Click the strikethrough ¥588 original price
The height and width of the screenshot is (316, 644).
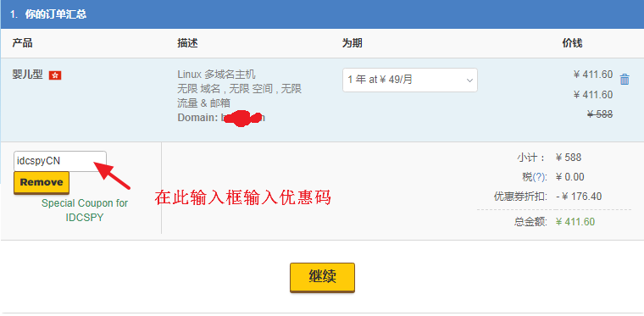point(600,114)
